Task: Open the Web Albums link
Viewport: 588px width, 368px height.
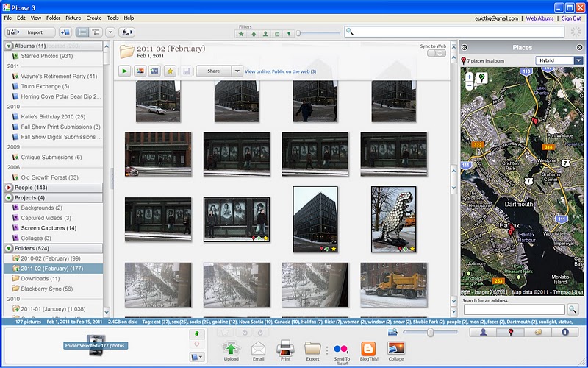Action: pyautogui.click(x=539, y=18)
